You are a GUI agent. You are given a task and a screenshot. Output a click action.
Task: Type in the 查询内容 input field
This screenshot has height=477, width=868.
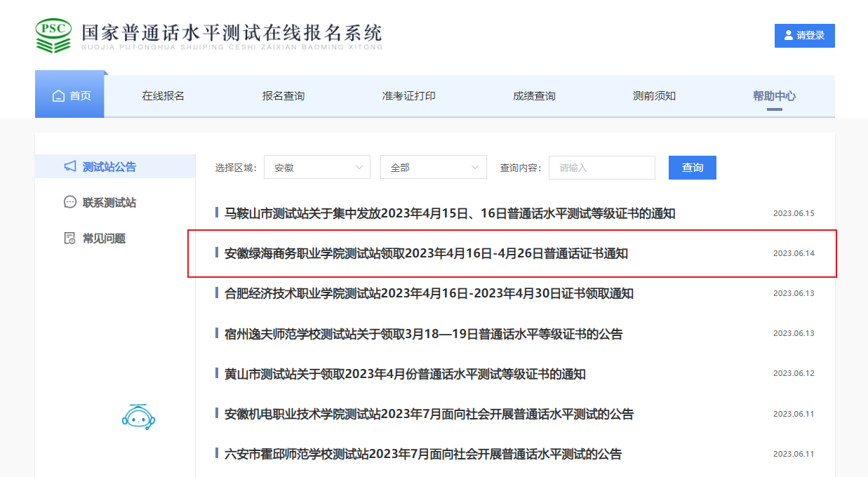pyautogui.click(x=601, y=168)
